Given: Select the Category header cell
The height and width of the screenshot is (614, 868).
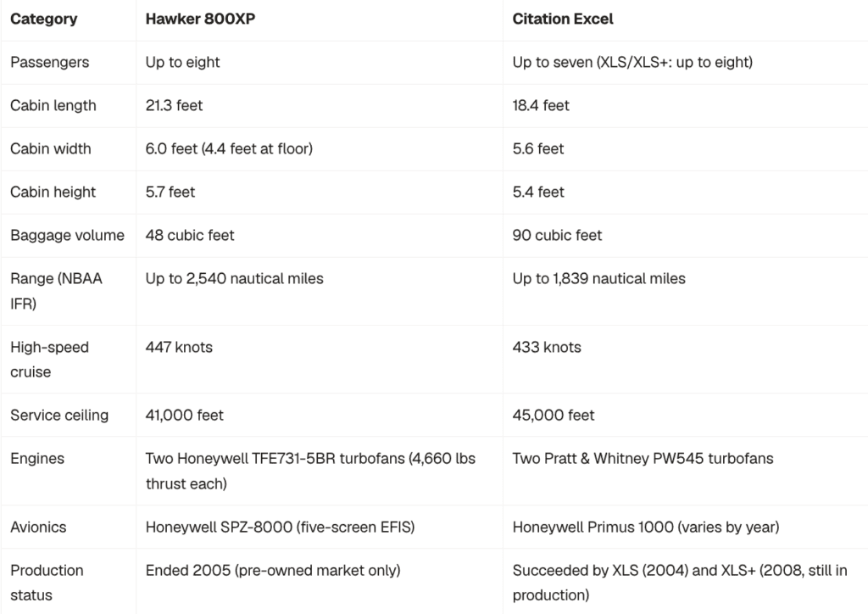Looking at the screenshot, I should click(x=44, y=19).
